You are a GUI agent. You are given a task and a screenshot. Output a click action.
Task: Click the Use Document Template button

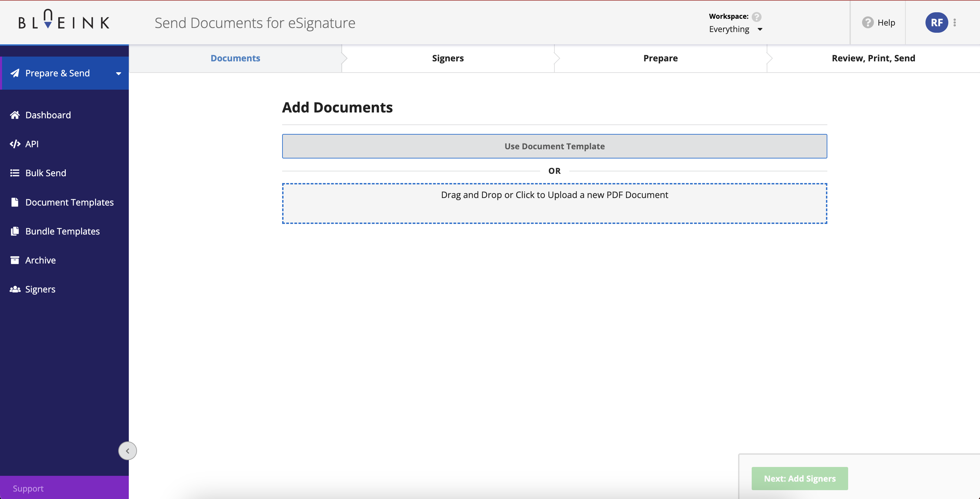click(x=554, y=146)
